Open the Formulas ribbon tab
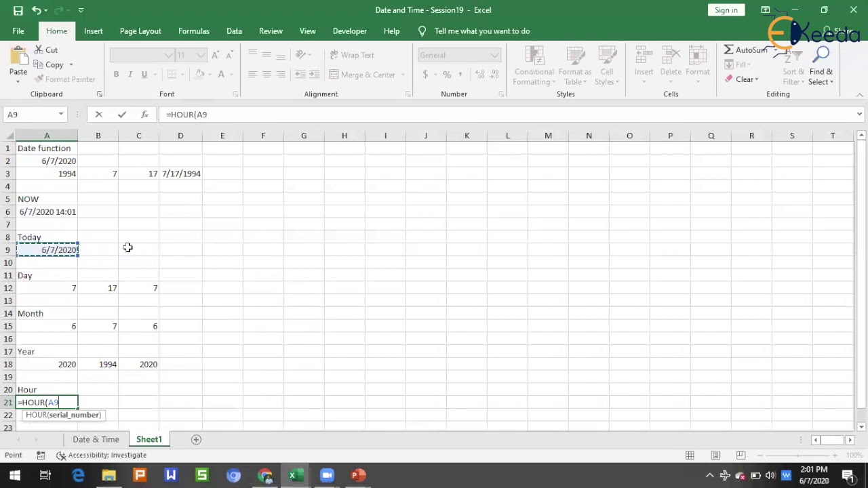This screenshot has height=488, width=868. point(193,31)
